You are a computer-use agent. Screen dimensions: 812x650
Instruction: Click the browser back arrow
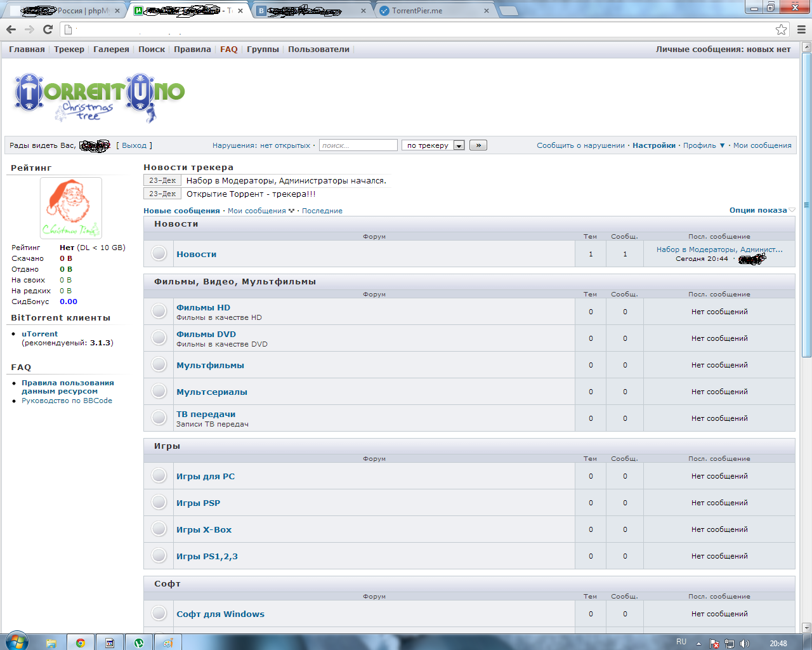click(11, 29)
